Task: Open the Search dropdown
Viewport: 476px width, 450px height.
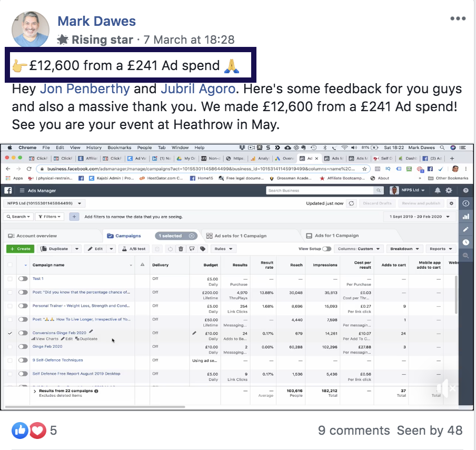Action: (18, 217)
